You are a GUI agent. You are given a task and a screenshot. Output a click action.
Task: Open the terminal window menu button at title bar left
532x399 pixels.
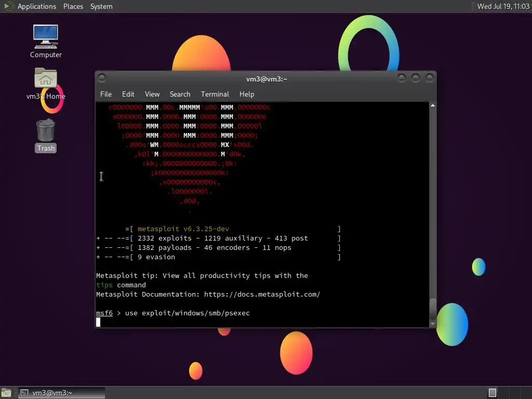pos(102,78)
